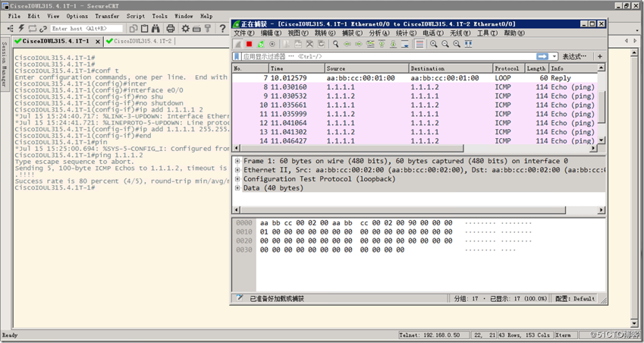Viewport: 644px width, 343px height.
Task: Click the Reconnect arrows icon in SecureCRT
Action: pyautogui.click(x=33, y=28)
